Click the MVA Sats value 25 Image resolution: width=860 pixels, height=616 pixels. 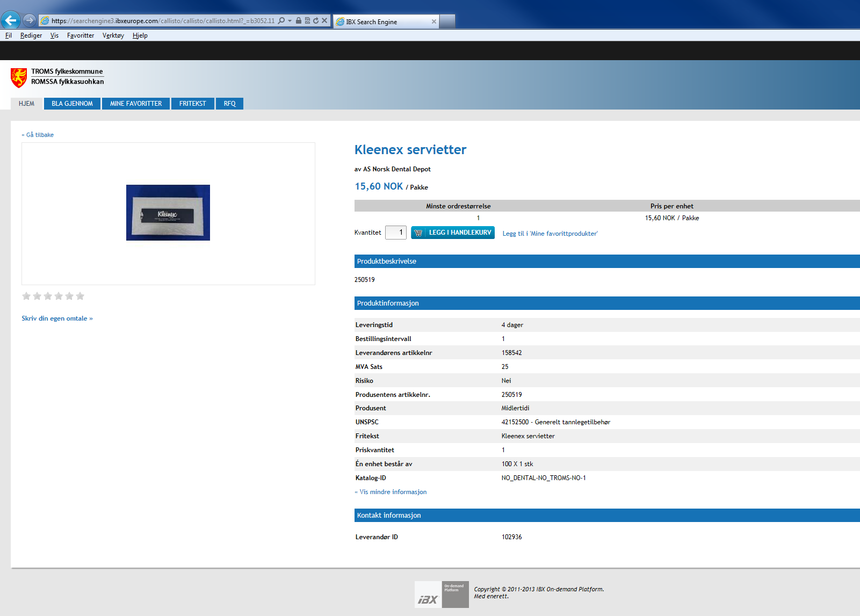[505, 367]
